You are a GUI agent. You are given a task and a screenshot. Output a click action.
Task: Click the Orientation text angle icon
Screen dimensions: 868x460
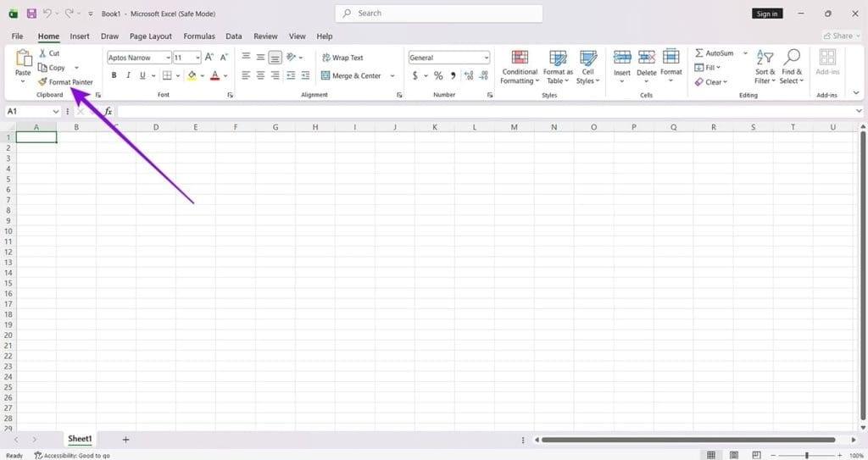pyautogui.click(x=292, y=57)
